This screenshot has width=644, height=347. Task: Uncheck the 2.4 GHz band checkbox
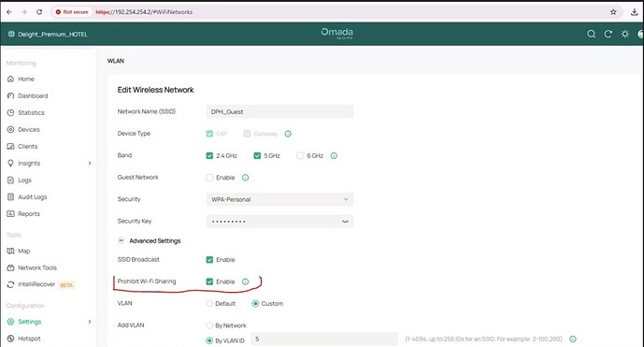click(209, 155)
